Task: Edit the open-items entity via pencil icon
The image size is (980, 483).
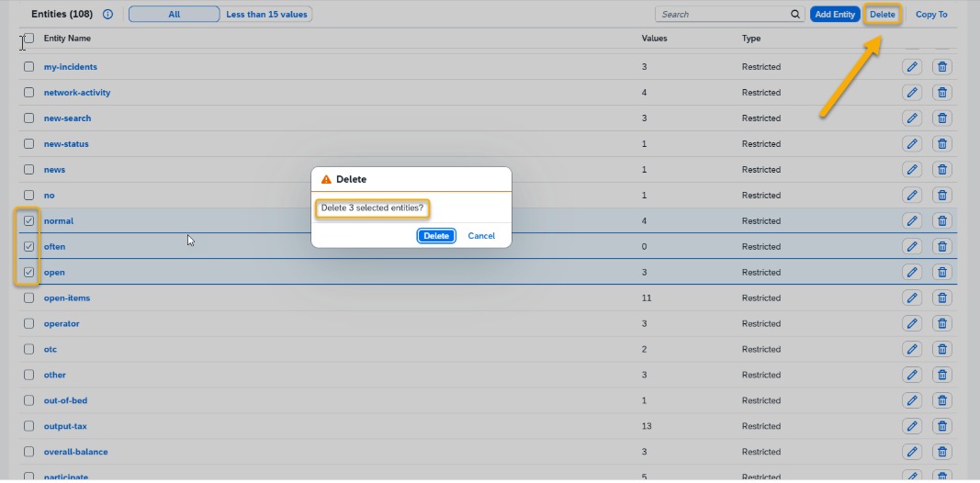Action: (911, 298)
